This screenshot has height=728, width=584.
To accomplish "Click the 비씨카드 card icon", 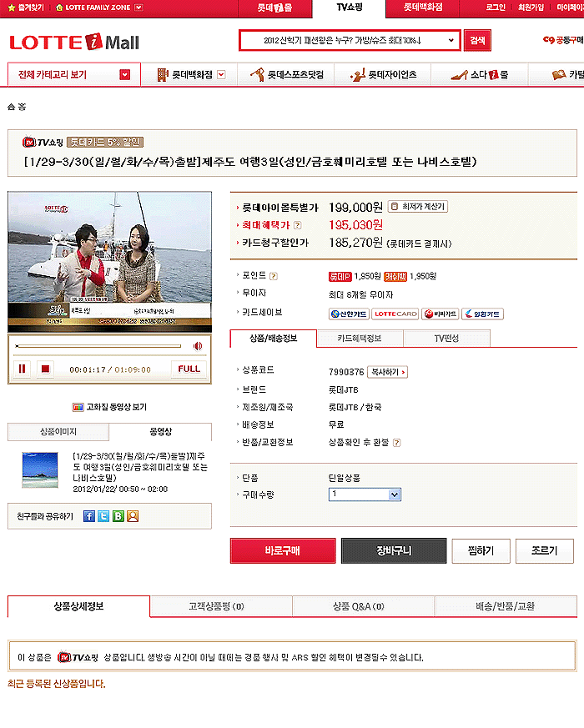I will point(440,314).
